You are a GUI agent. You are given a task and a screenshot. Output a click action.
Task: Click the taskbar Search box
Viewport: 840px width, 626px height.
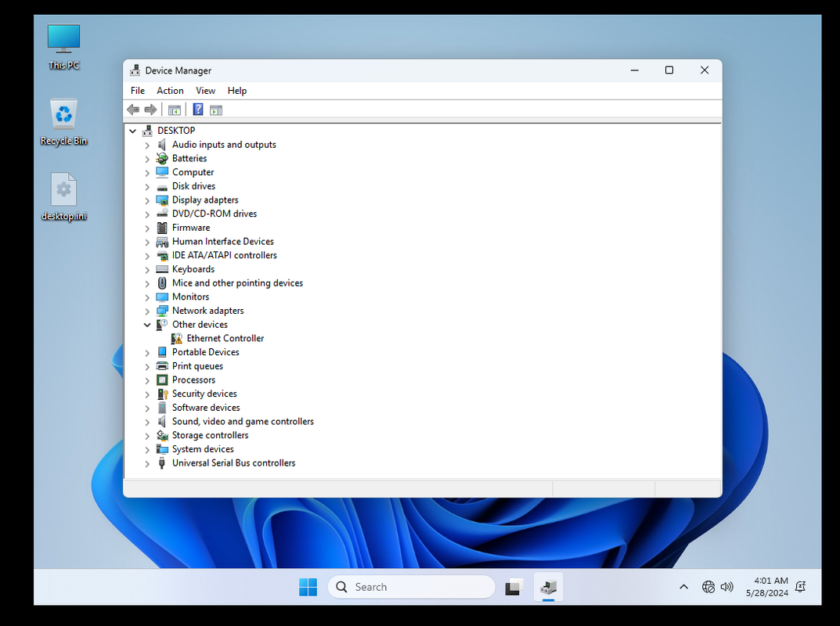pyautogui.click(x=412, y=587)
